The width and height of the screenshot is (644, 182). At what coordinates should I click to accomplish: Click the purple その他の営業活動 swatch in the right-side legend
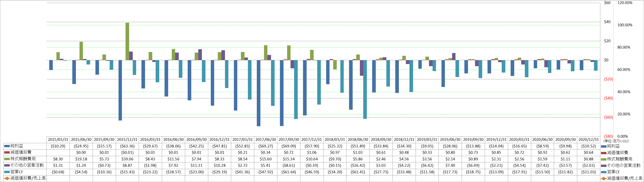tap(604, 165)
